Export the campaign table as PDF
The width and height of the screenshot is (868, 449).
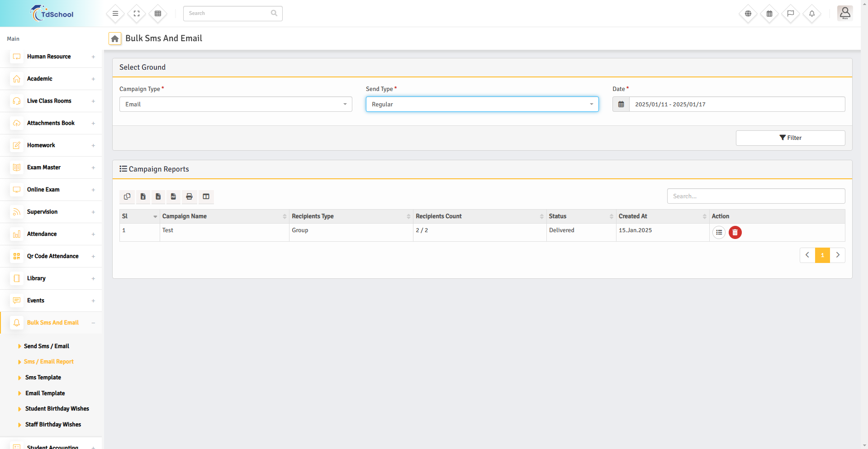[173, 196]
